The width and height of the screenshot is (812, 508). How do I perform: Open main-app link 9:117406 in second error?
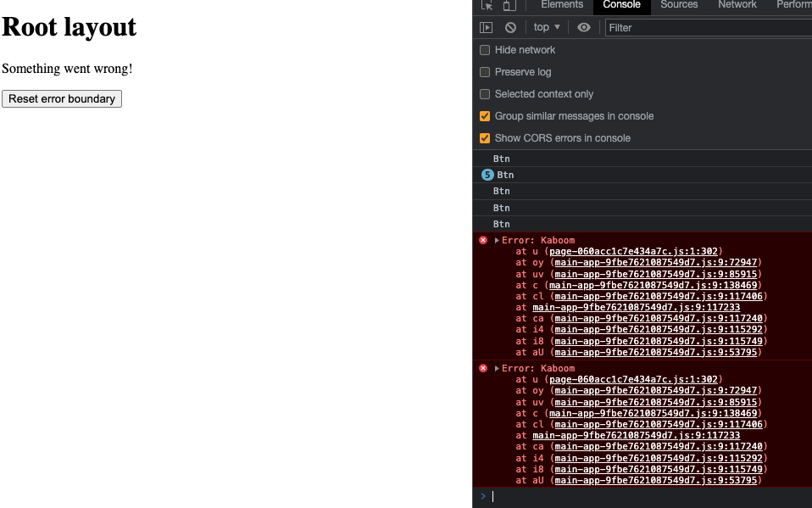tap(659, 424)
